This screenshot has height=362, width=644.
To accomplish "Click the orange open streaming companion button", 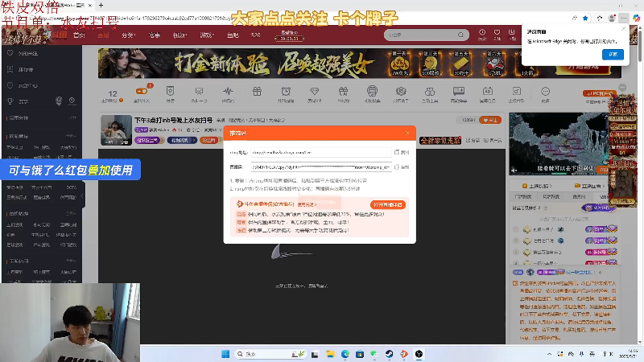I will click(388, 204).
